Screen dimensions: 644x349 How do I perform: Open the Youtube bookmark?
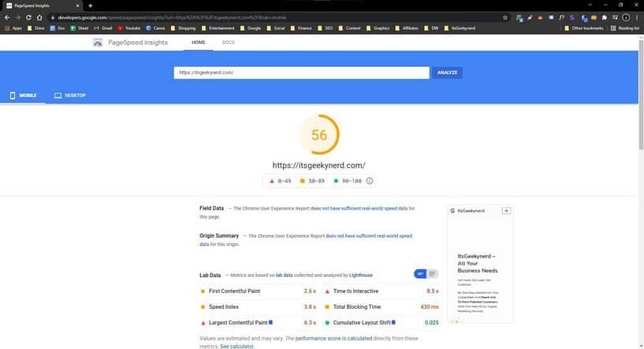pos(129,28)
